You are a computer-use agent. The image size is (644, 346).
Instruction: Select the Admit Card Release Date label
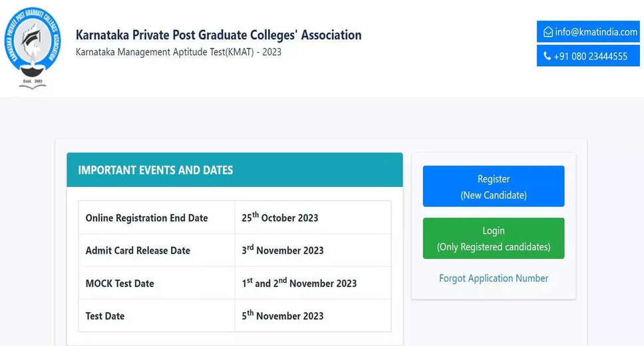pos(138,250)
